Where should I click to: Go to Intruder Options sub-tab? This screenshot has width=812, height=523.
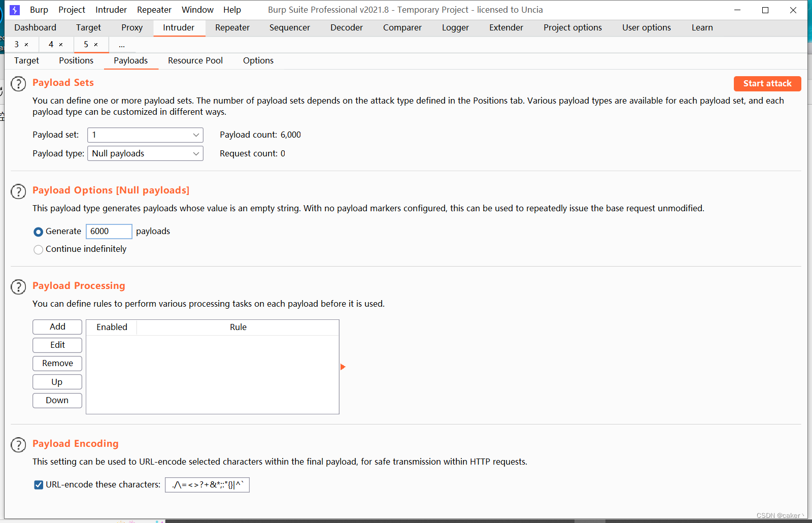pos(258,60)
